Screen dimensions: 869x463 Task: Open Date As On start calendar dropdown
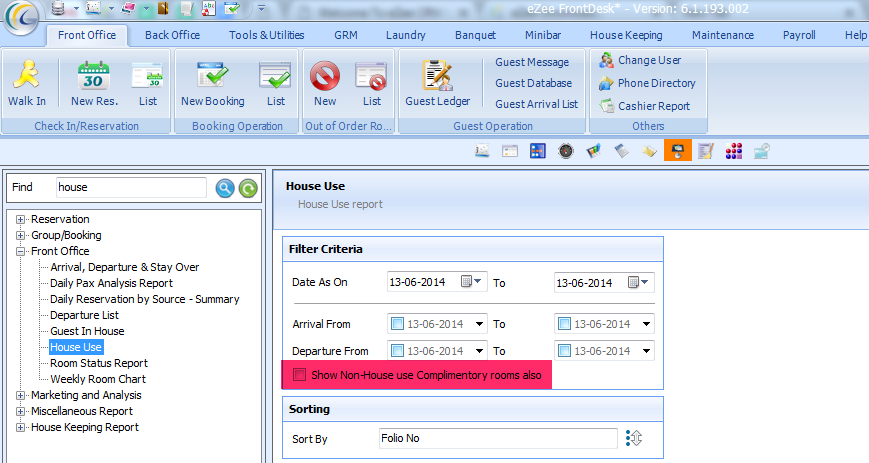pyautogui.click(x=472, y=282)
